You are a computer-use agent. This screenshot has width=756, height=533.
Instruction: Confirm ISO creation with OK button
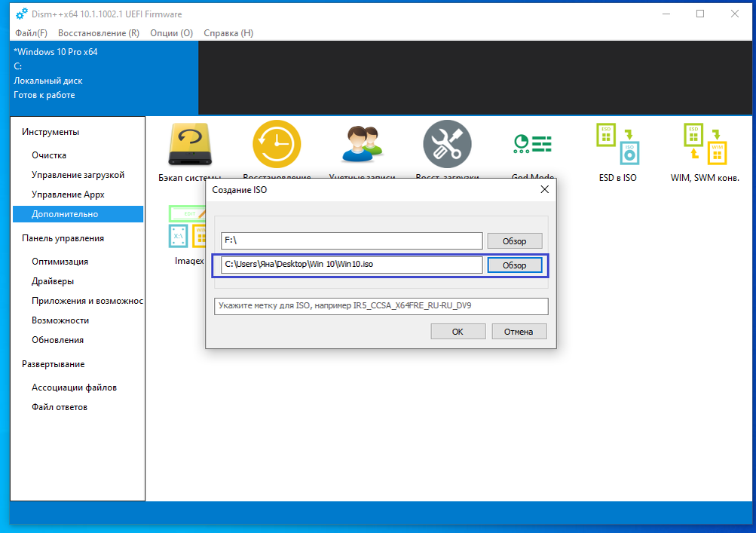click(x=458, y=332)
